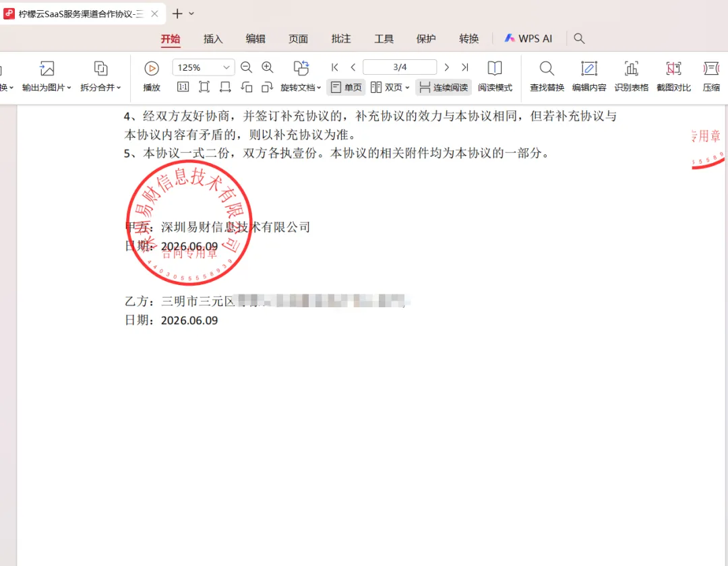Toggle 单页 single page view
Viewport: 728px width, 566px height.
[x=346, y=87]
